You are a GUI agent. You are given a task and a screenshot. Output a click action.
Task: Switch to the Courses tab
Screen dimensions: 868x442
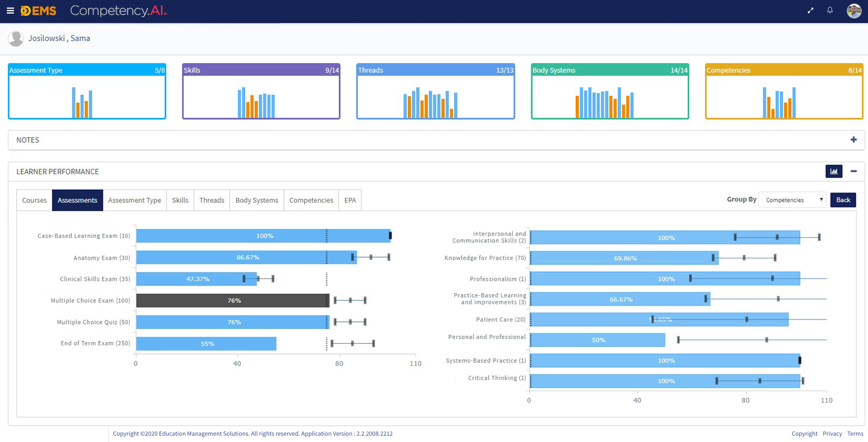[x=34, y=200]
